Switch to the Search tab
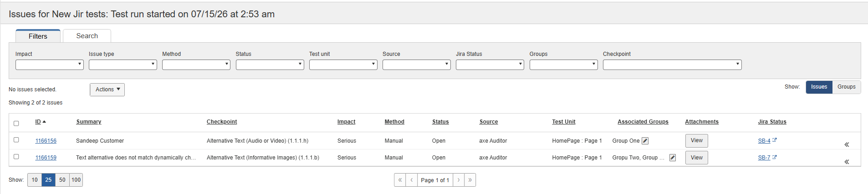Image resolution: width=868 pixels, height=194 pixels. (87, 36)
